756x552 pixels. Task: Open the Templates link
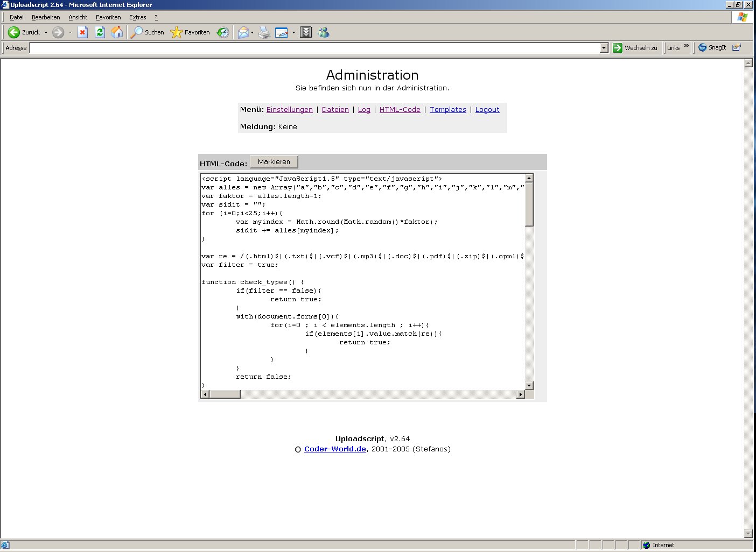click(x=448, y=109)
